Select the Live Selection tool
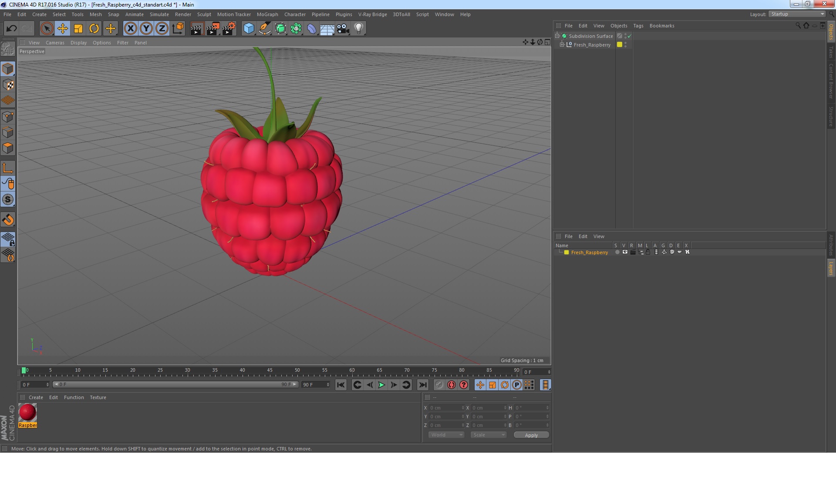The width and height of the screenshot is (836, 504). 47,29
